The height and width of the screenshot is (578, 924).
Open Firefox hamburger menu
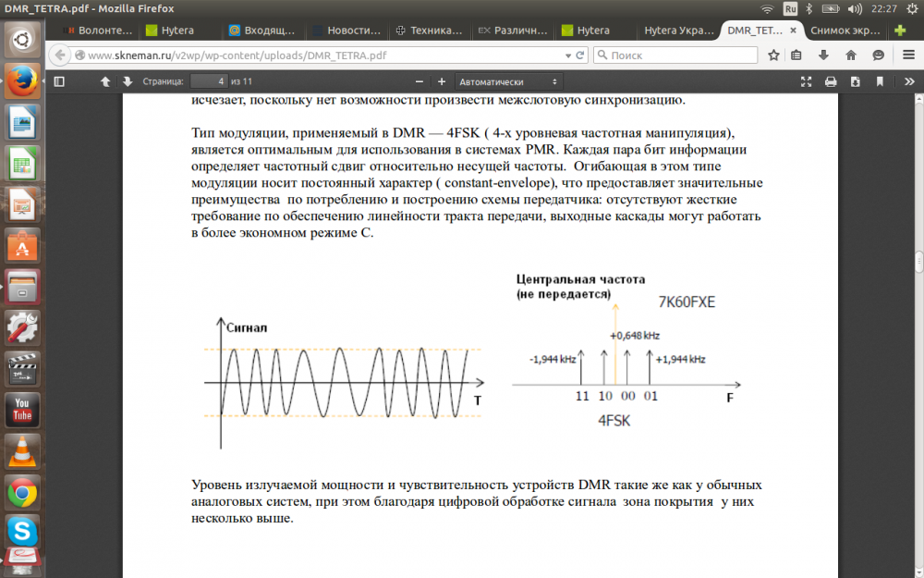(x=908, y=55)
